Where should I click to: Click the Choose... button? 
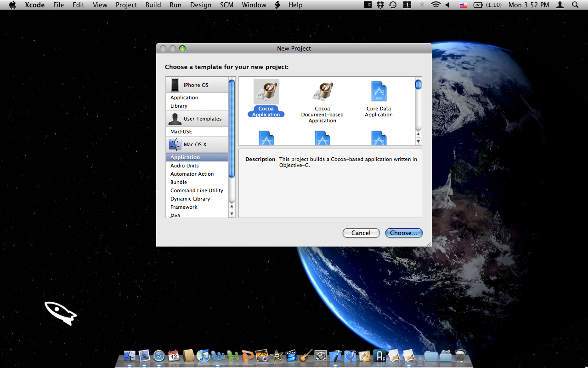click(x=404, y=233)
